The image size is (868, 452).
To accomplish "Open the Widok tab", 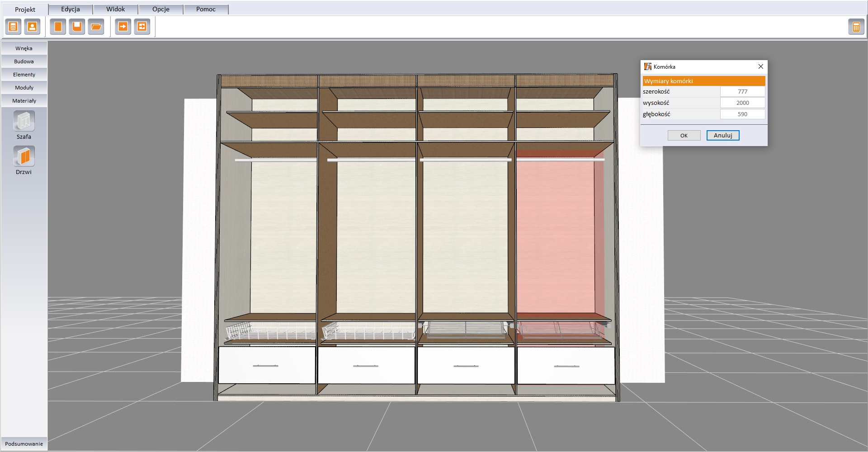I will click(x=116, y=9).
